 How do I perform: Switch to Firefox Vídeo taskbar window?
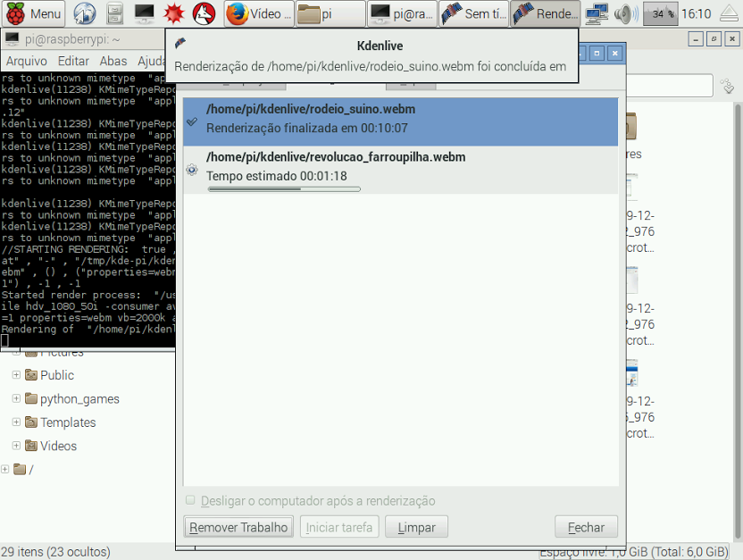(x=259, y=13)
